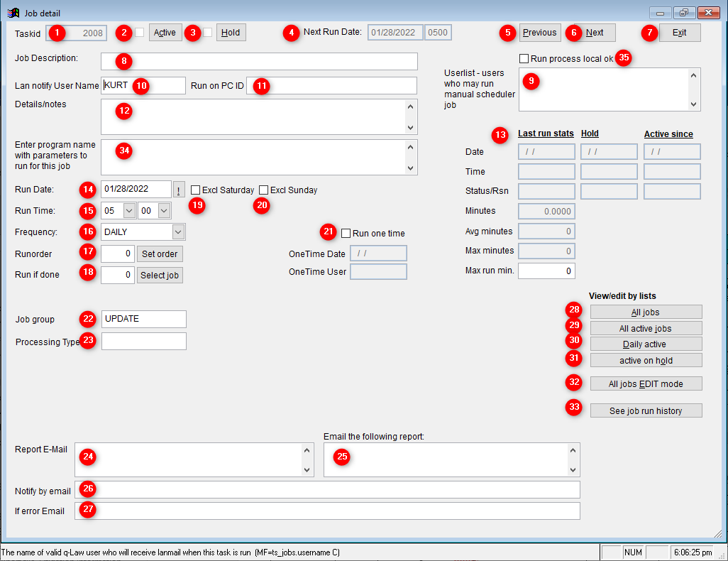Go to Next job
The image size is (728, 561).
coord(595,33)
